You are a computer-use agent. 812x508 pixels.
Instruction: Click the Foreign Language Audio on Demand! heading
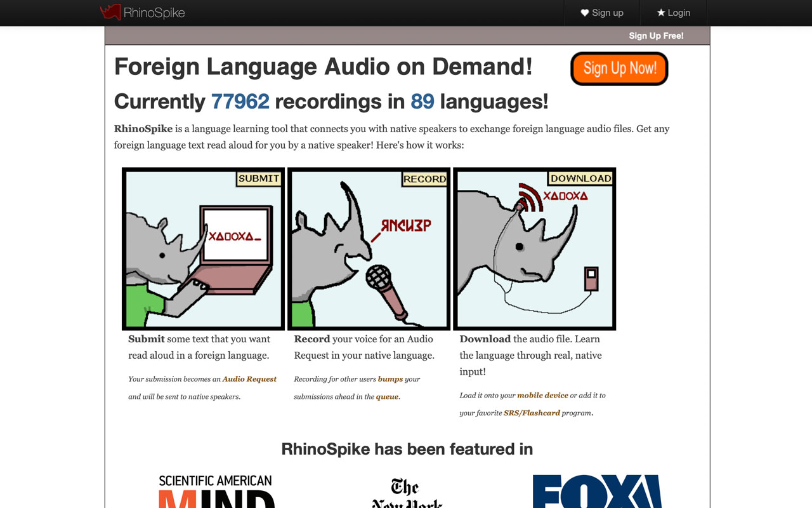coord(324,66)
